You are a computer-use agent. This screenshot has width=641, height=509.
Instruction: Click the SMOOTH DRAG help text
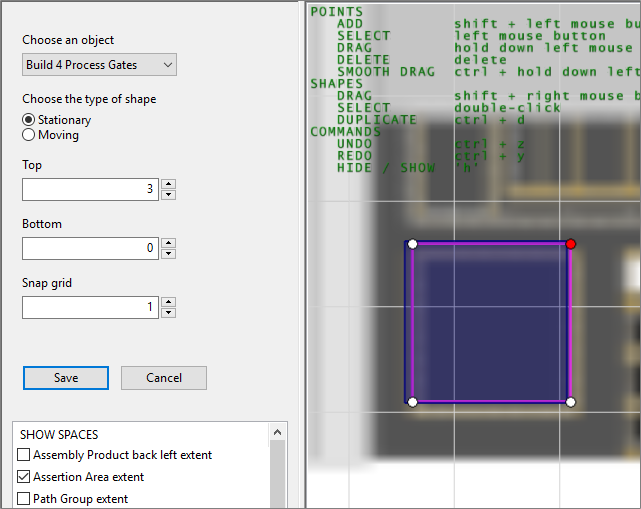[x=385, y=72]
